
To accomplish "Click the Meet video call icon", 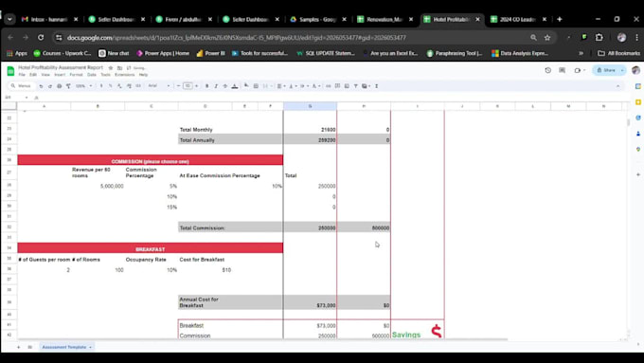I will click(x=577, y=70).
